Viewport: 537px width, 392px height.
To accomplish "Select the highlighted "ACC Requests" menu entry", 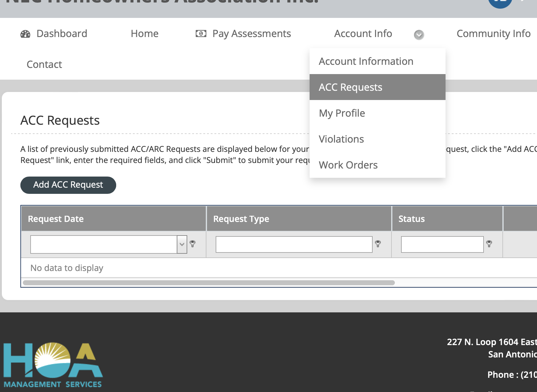I will click(x=351, y=87).
